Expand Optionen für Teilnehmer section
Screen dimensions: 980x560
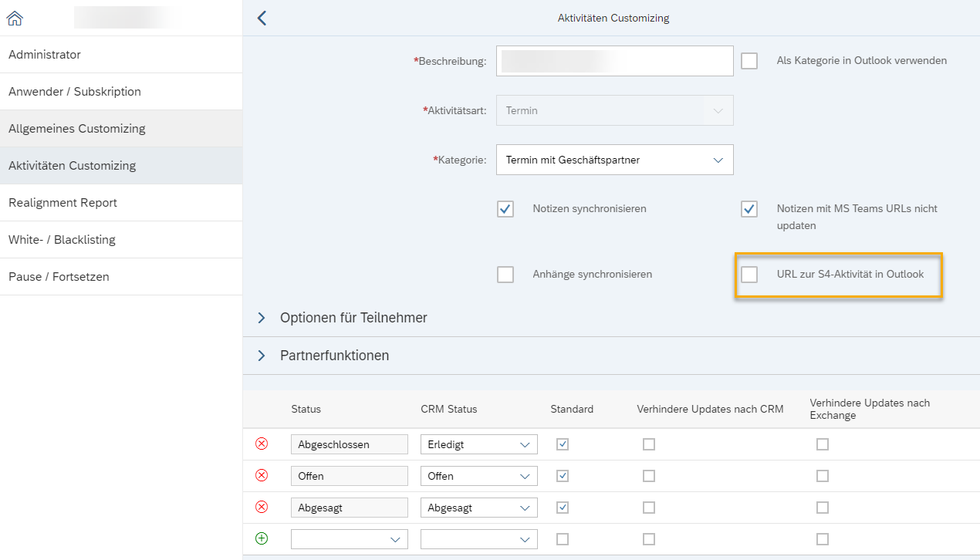(262, 318)
